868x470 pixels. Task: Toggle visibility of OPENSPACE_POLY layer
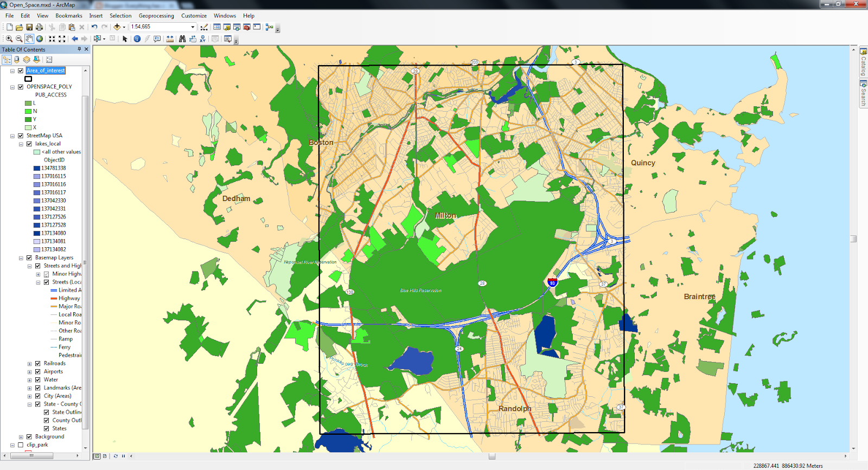coord(21,87)
